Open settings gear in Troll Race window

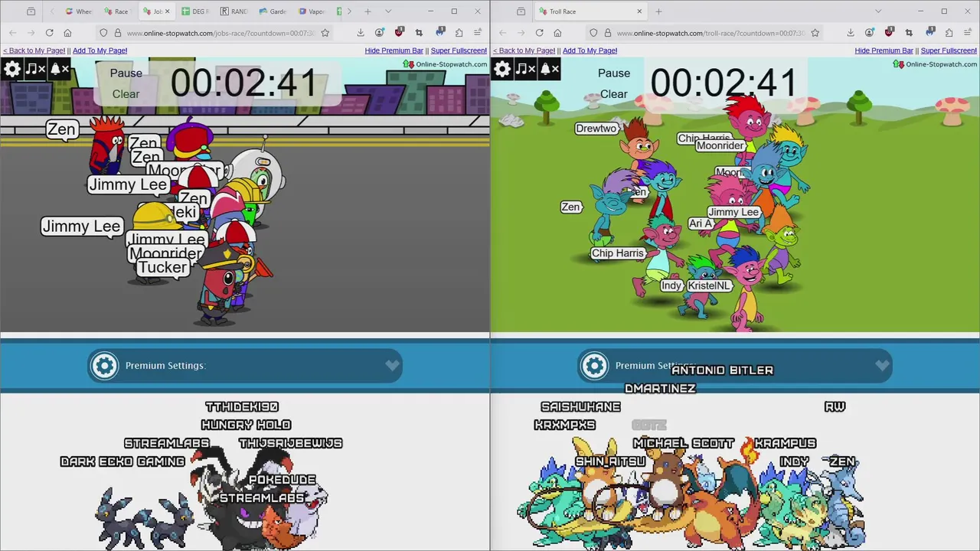click(502, 70)
